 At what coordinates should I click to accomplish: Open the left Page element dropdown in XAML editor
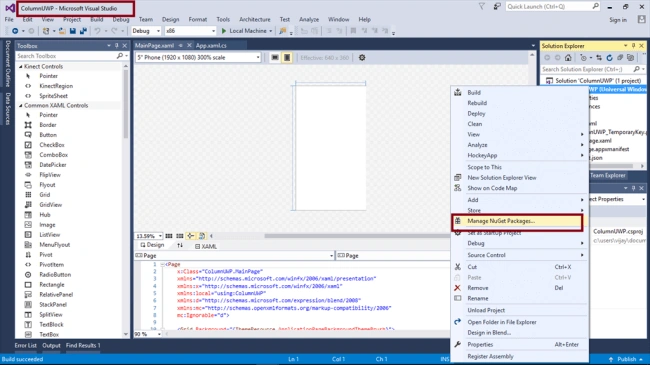coord(235,256)
